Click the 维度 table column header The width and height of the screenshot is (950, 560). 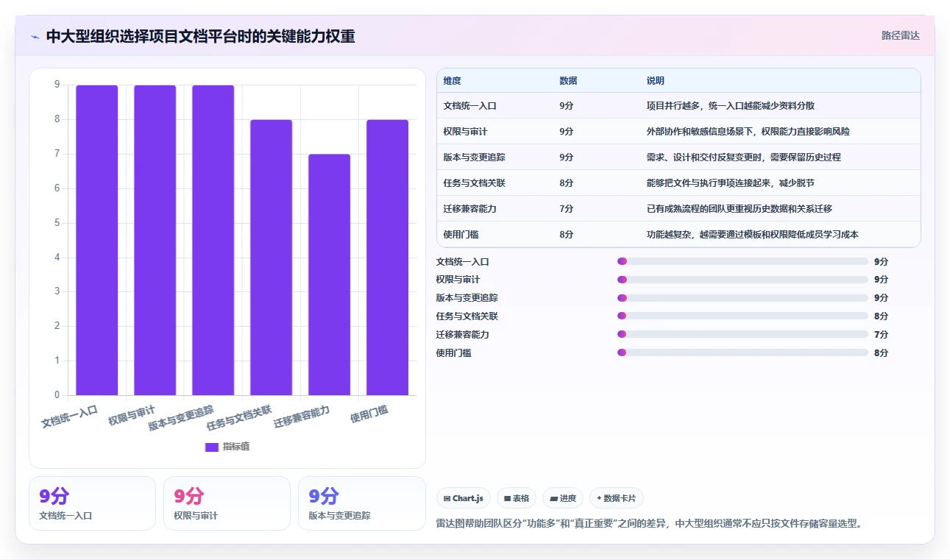click(453, 81)
